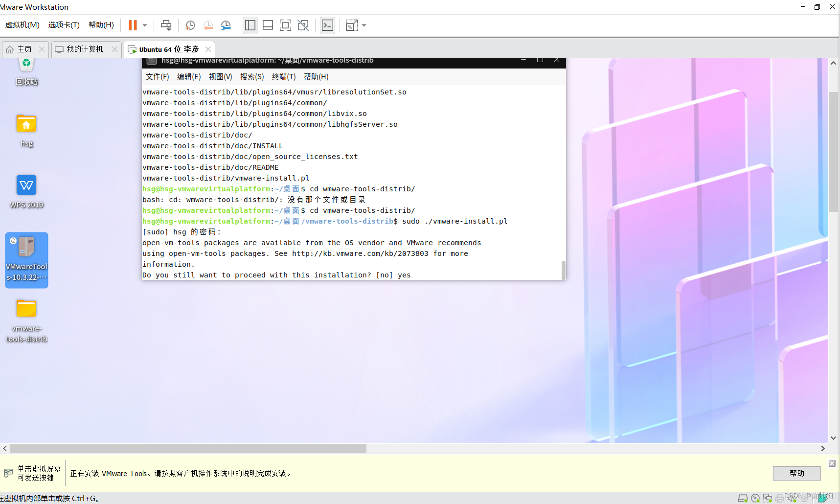Click the '[sudo] hsg 的密码' line
Viewport: 840px width, 504px height.
pyautogui.click(x=182, y=232)
